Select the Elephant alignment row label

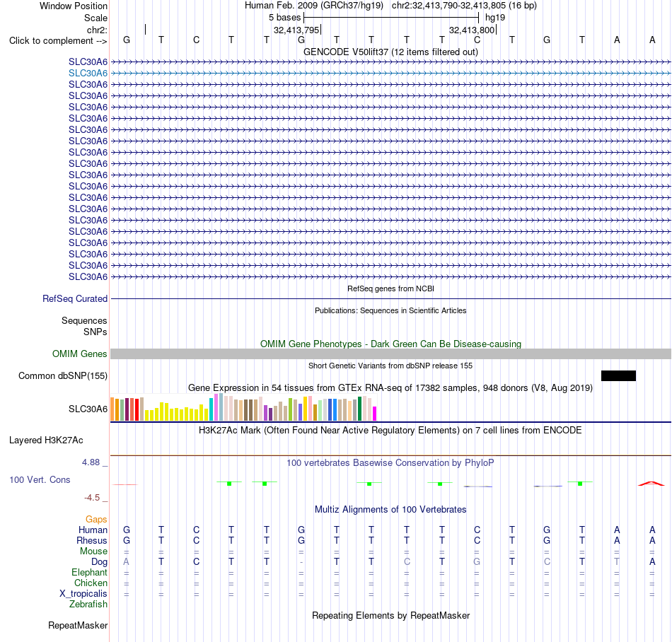pyautogui.click(x=89, y=572)
